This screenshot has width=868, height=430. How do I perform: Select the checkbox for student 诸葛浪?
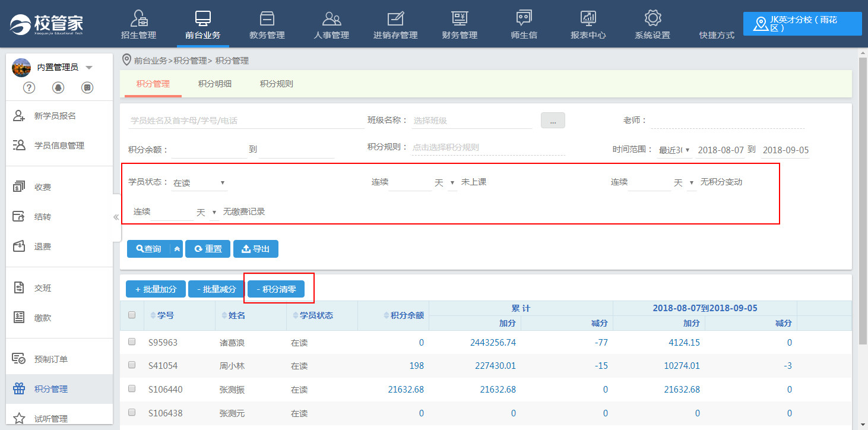pos(132,342)
